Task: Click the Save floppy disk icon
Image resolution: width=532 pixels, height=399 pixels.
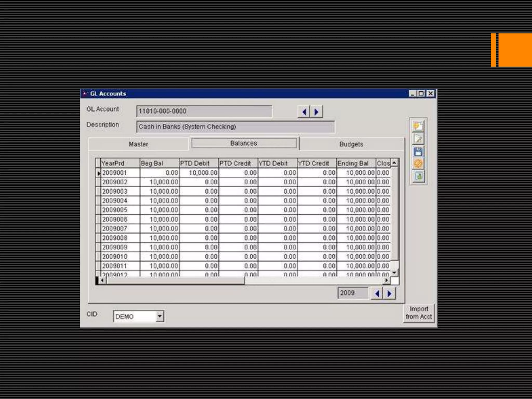Action: pos(418,152)
